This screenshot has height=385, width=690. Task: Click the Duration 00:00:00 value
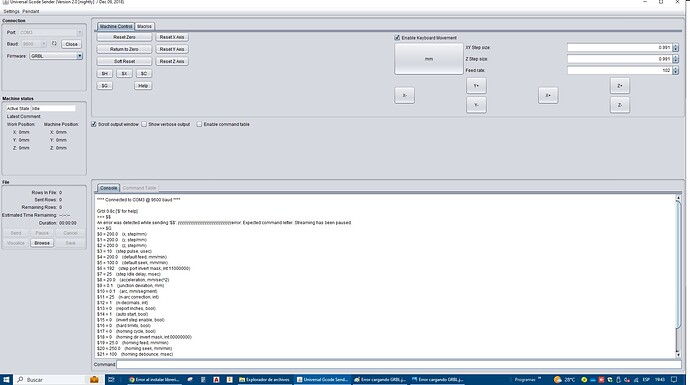(x=68, y=223)
